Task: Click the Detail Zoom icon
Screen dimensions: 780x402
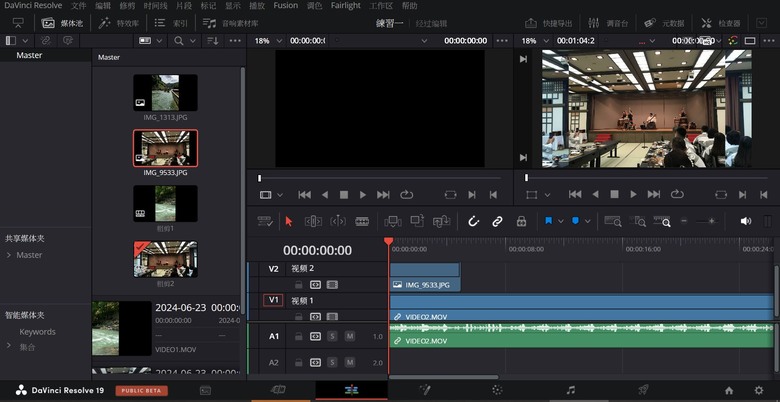Action: tap(637, 221)
